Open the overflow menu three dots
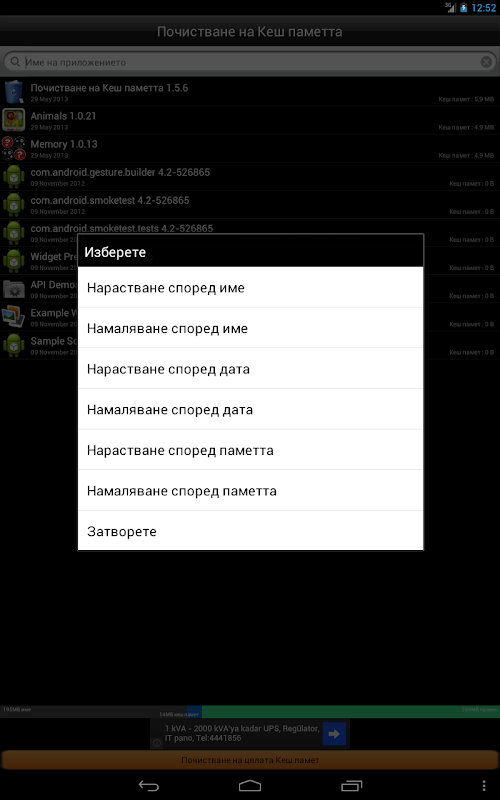 [x=484, y=786]
